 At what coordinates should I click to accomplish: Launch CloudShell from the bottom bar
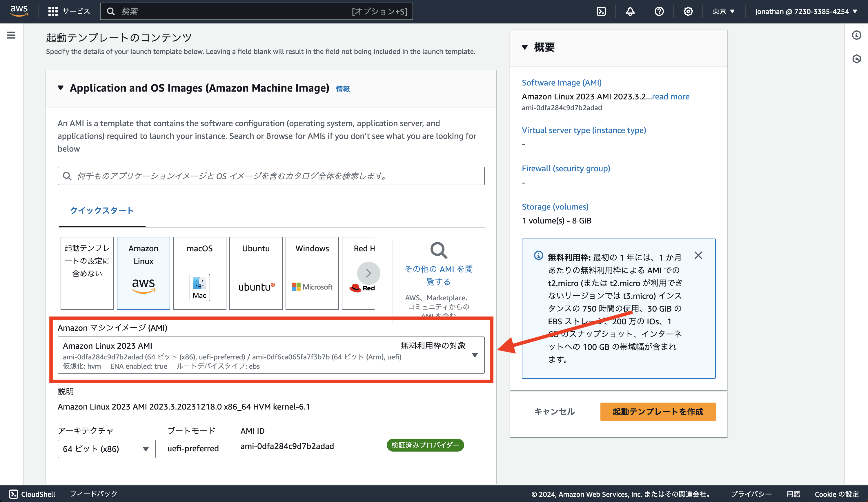tap(32, 494)
